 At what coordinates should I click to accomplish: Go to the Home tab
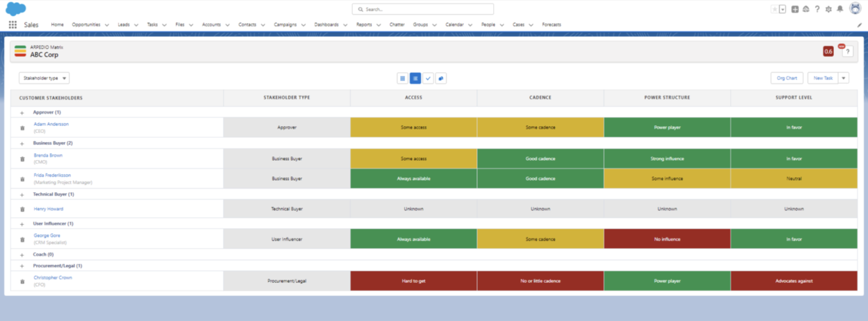pos(57,24)
